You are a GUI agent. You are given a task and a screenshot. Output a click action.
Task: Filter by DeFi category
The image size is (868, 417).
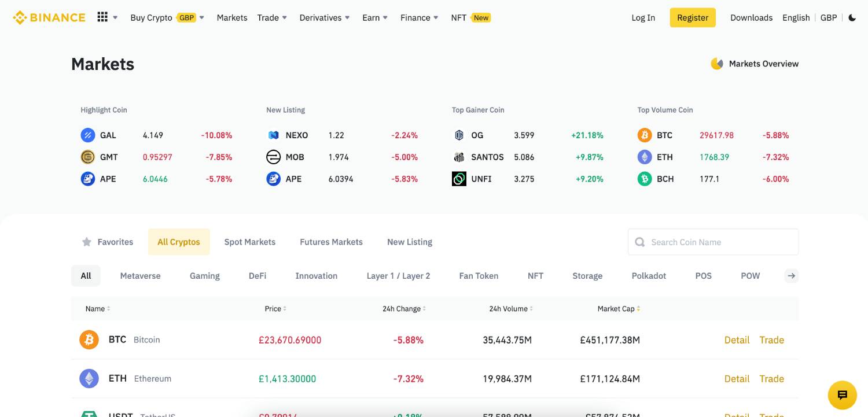tap(258, 276)
